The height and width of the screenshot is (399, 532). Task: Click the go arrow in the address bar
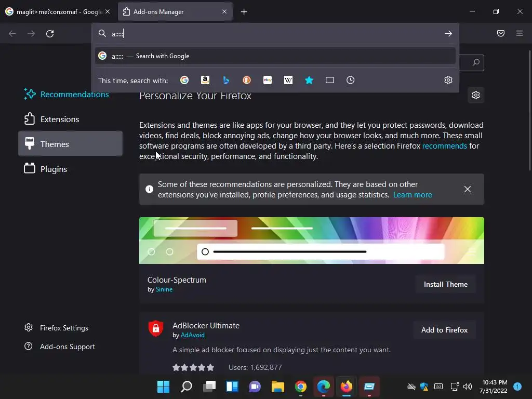coord(448,34)
